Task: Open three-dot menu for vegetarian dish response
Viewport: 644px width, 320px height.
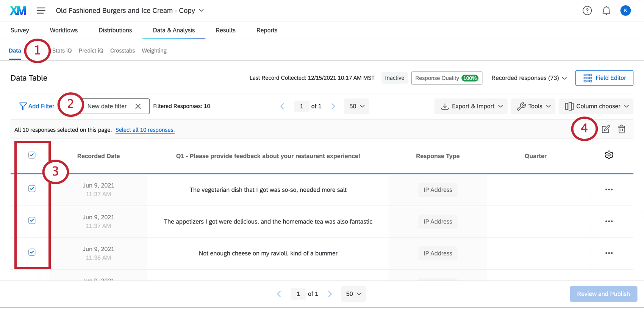Action: [x=609, y=190]
